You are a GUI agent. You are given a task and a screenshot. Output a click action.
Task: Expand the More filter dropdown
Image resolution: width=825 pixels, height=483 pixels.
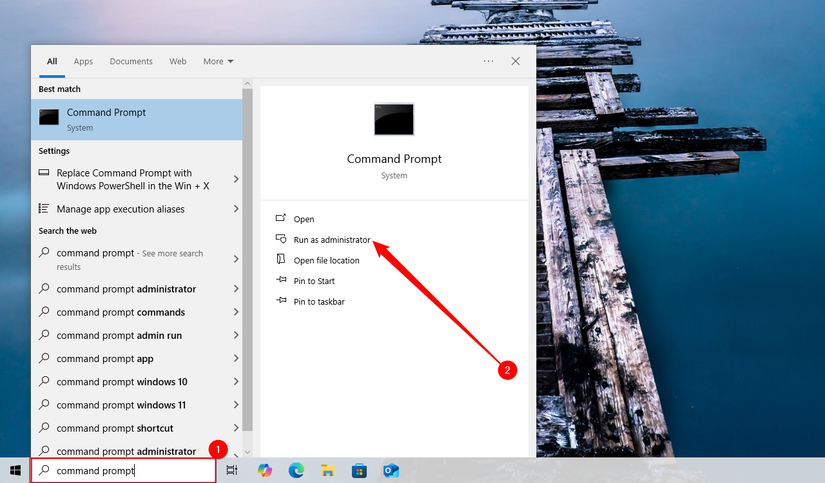point(218,62)
